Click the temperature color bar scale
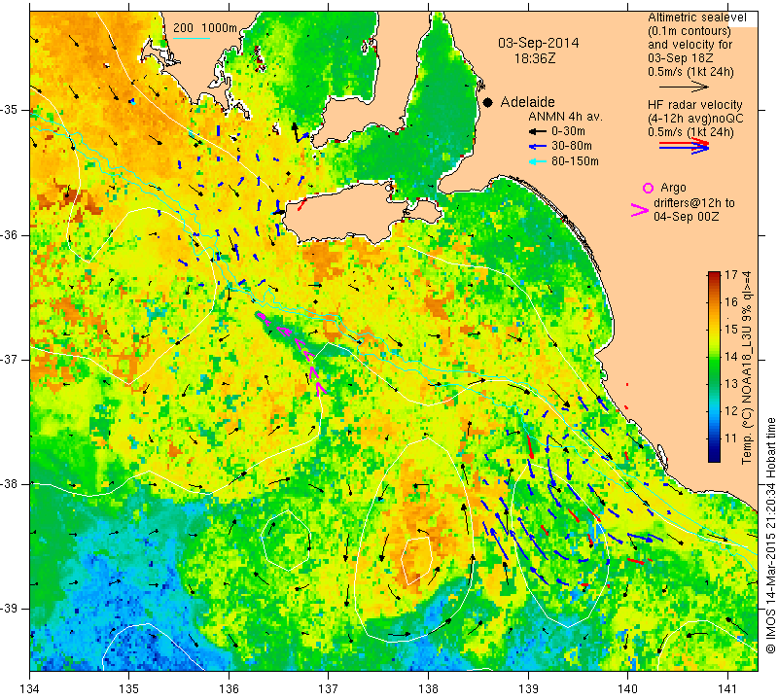This screenshot has height=700, width=778. click(x=714, y=367)
